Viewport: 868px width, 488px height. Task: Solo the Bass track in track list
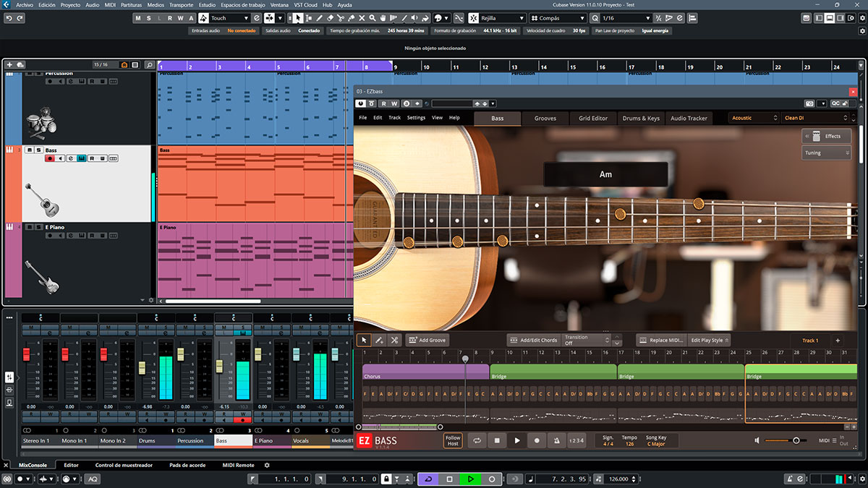[x=38, y=150]
